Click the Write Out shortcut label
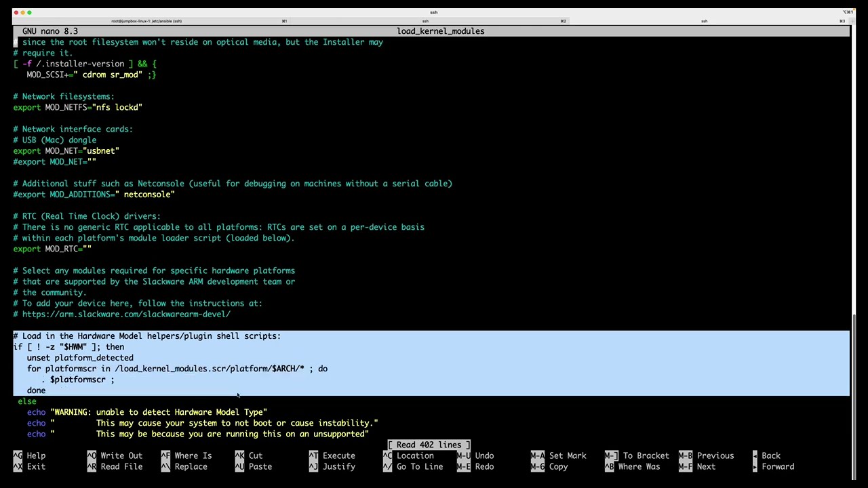 click(121, 455)
